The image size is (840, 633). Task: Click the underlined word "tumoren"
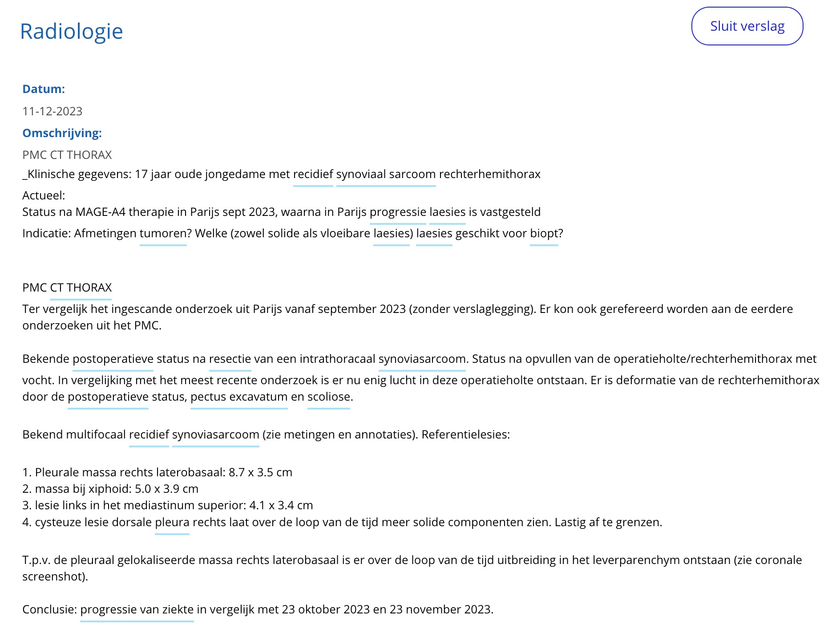[x=163, y=233]
